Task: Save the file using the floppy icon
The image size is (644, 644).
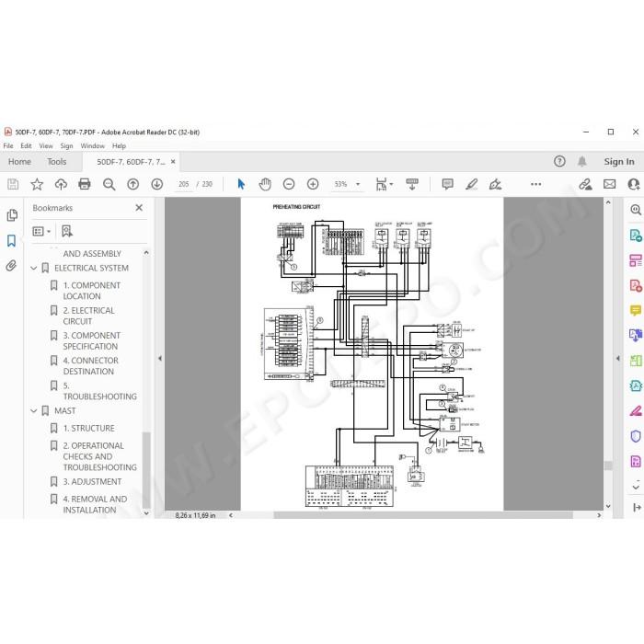Action: tap(13, 184)
